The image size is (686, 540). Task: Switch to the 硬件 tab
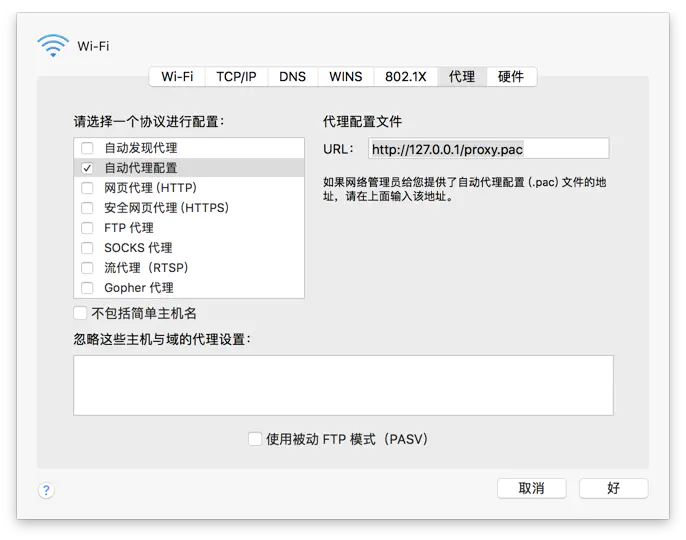pos(511,77)
